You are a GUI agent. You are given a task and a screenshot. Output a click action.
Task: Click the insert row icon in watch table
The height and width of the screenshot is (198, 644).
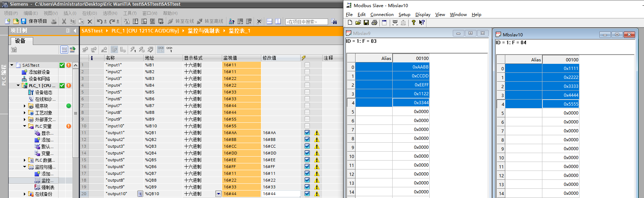tap(85, 50)
